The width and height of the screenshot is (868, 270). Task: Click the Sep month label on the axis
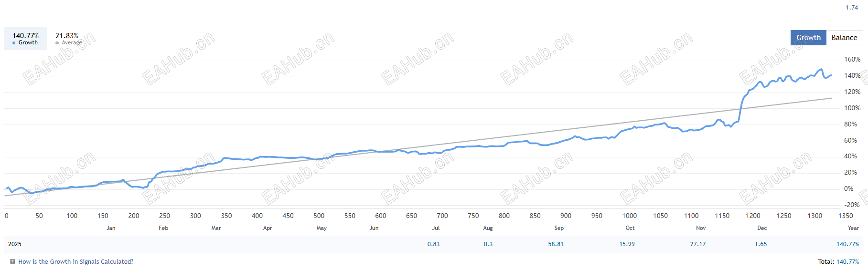coord(559,228)
